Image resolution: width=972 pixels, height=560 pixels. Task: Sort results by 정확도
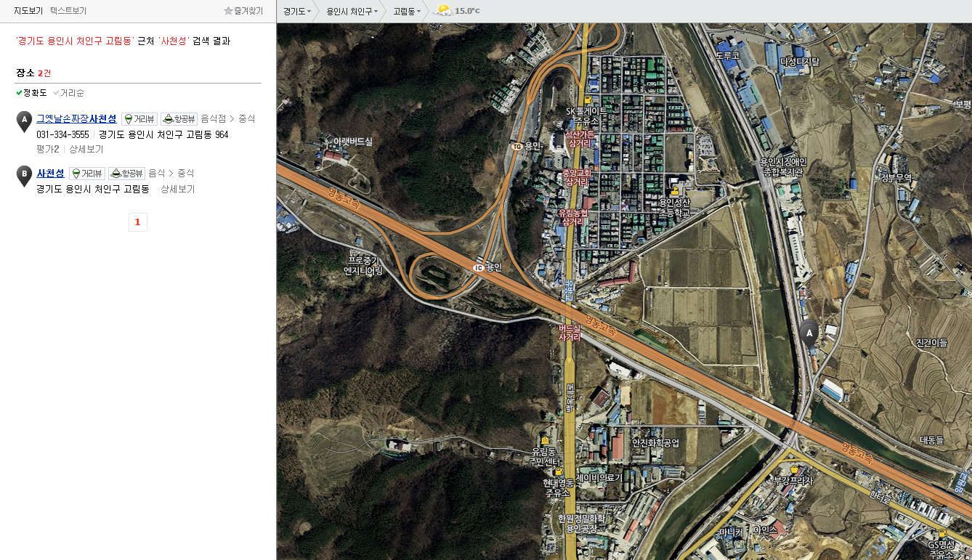(31, 93)
